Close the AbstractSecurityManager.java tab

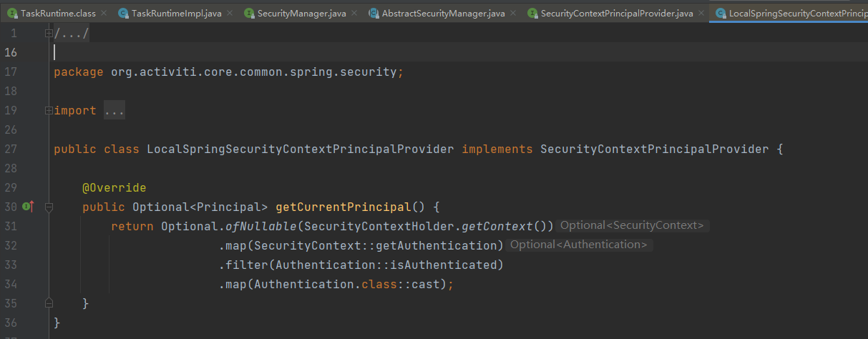coord(512,14)
